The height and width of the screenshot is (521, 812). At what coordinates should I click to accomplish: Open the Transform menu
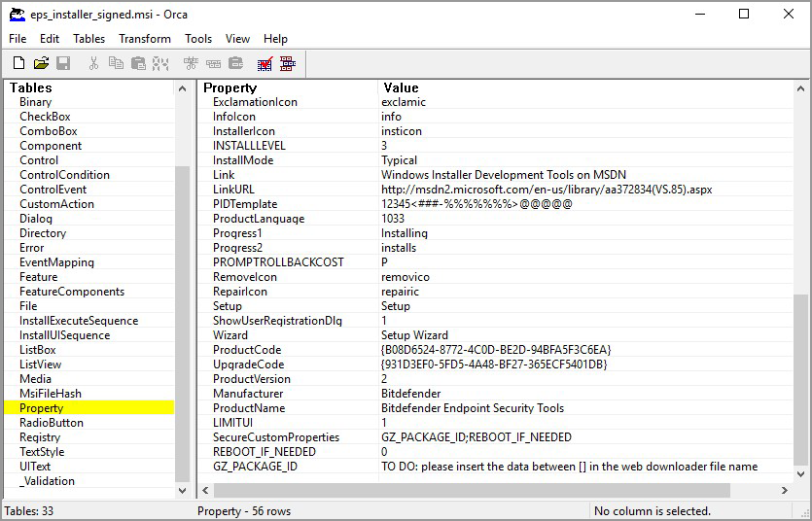coord(144,39)
